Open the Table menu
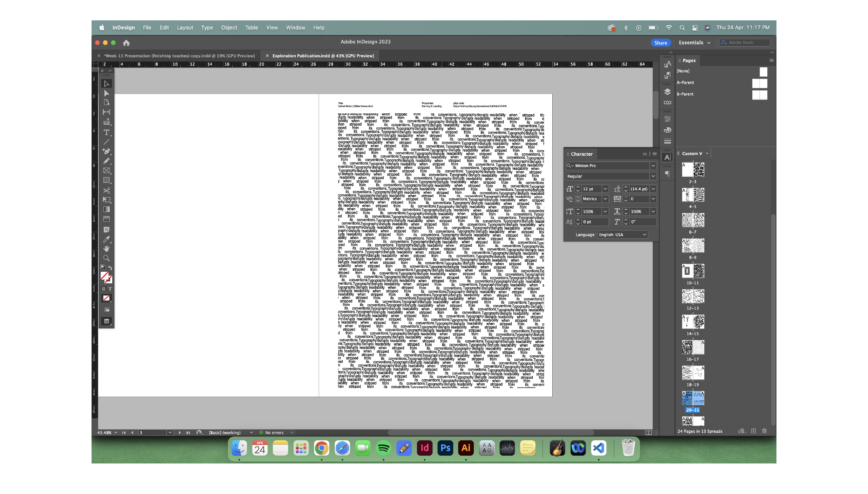Image resolution: width=868 pixels, height=494 pixels. (252, 28)
